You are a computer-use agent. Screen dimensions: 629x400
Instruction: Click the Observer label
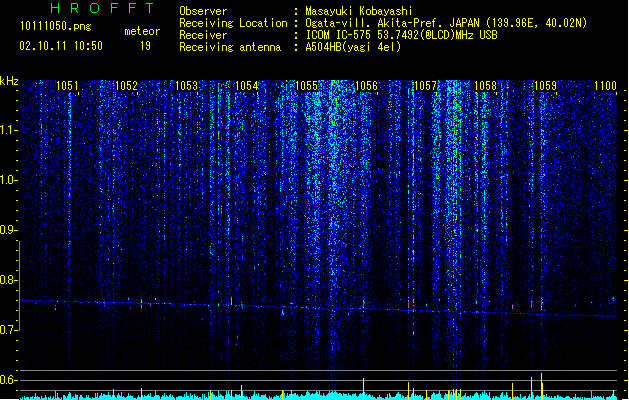203,11
